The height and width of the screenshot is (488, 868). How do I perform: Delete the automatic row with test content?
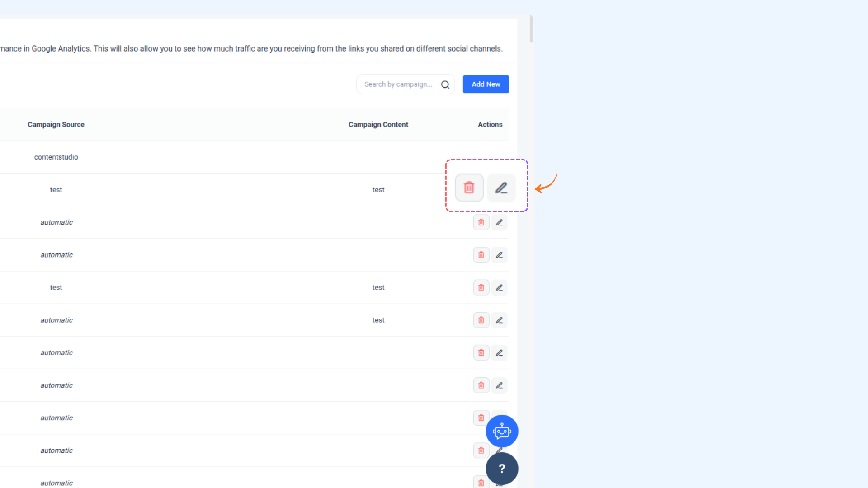(x=481, y=320)
